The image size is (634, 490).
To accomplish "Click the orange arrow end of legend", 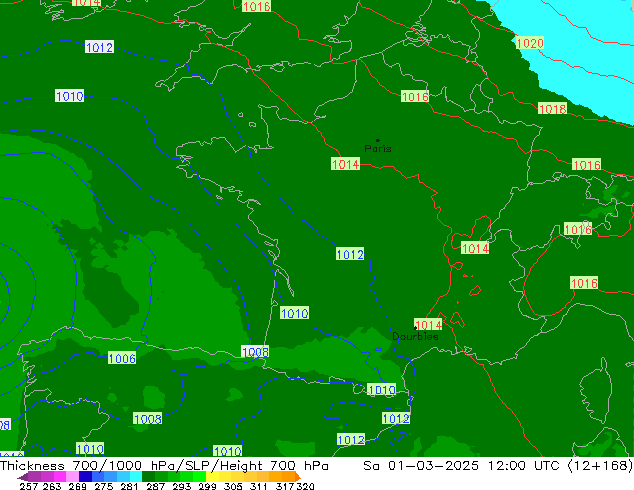I will click(298, 476).
